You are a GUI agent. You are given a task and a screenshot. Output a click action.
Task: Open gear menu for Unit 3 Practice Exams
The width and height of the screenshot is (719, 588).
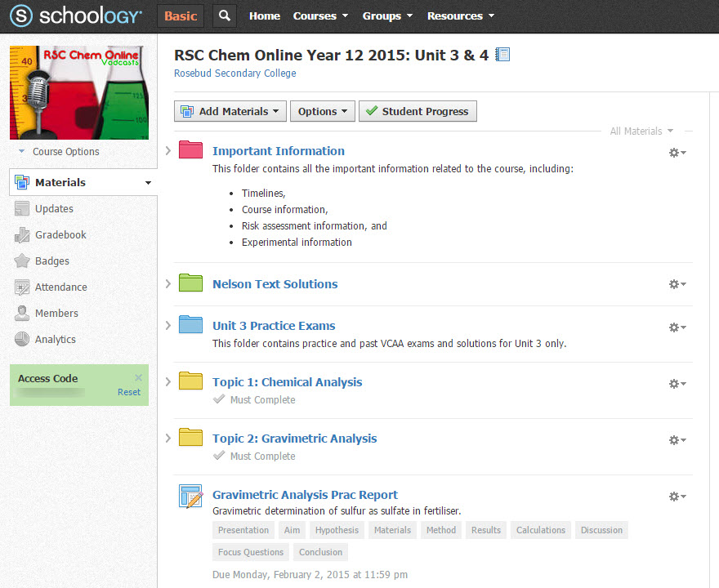(x=677, y=327)
